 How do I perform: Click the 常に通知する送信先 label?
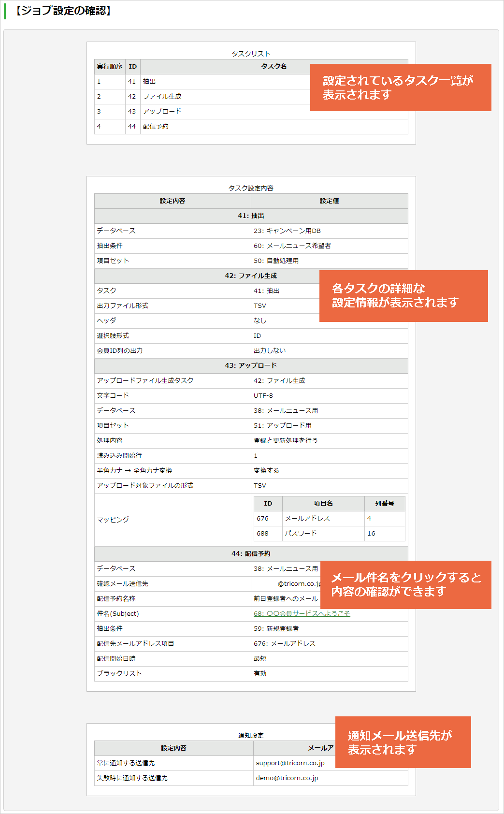click(x=126, y=763)
